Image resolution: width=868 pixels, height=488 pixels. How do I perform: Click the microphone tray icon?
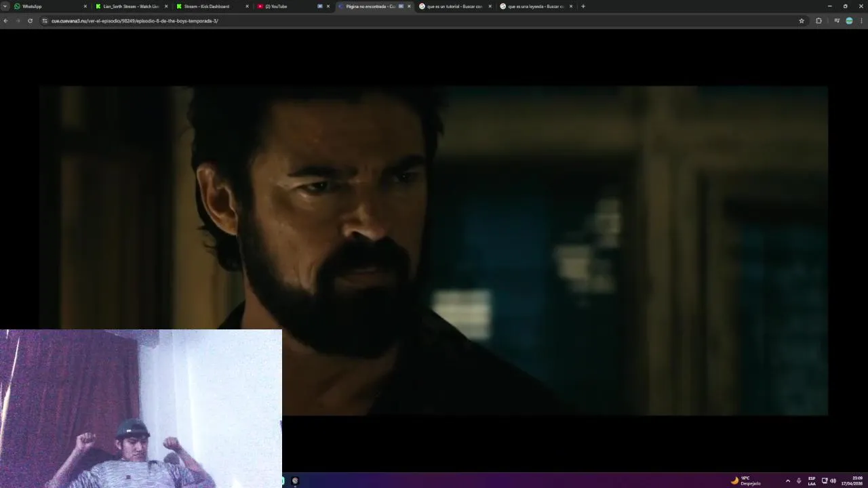point(799,481)
